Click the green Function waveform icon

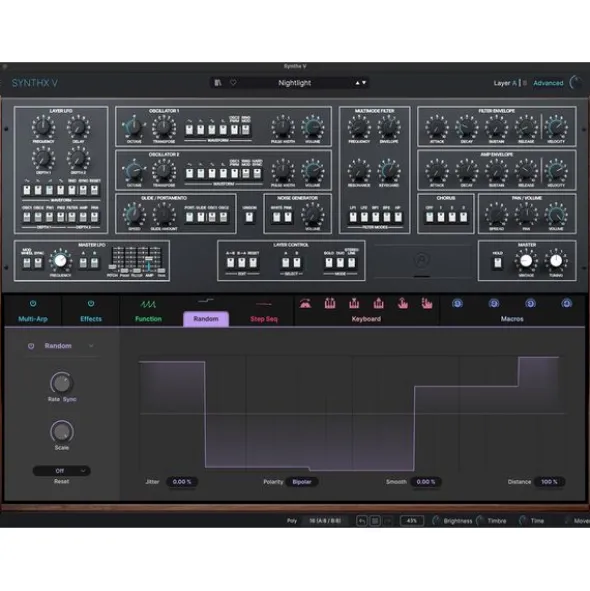coord(148,304)
